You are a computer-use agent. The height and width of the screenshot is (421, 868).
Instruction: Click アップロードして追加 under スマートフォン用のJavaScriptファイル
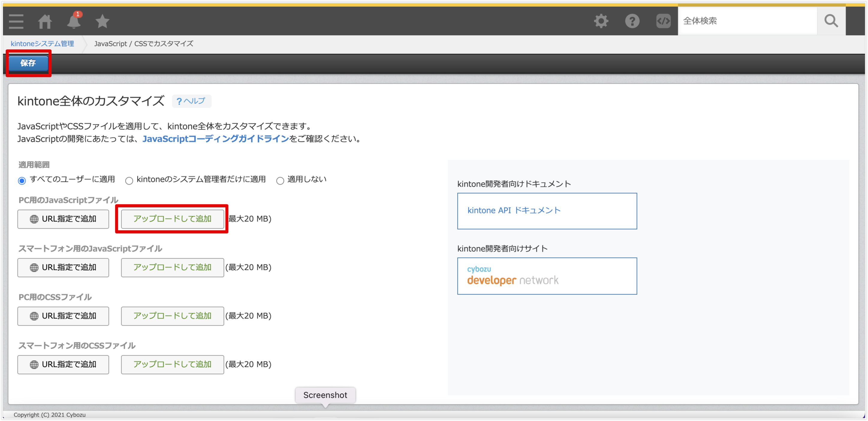pyautogui.click(x=173, y=268)
